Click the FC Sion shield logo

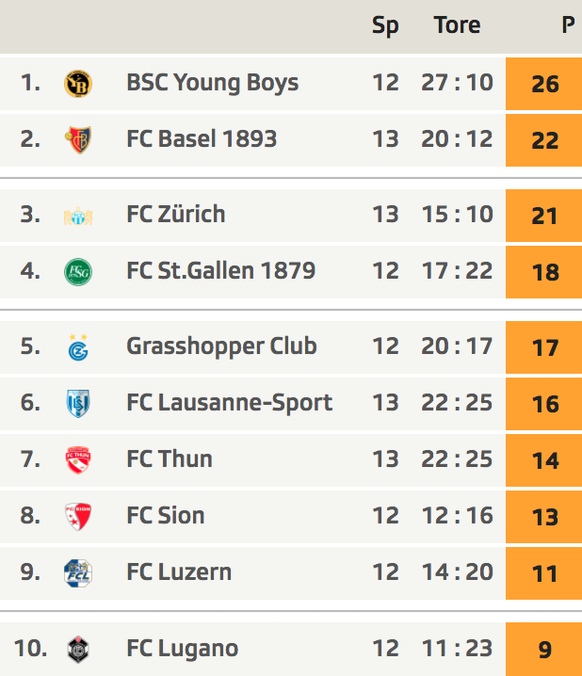[x=78, y=516]
